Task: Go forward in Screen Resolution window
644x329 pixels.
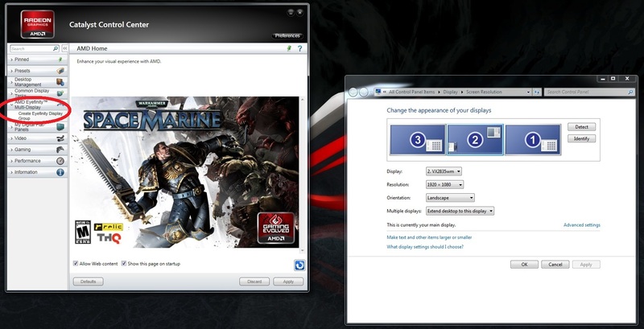Action: click(x=364, y=93)
